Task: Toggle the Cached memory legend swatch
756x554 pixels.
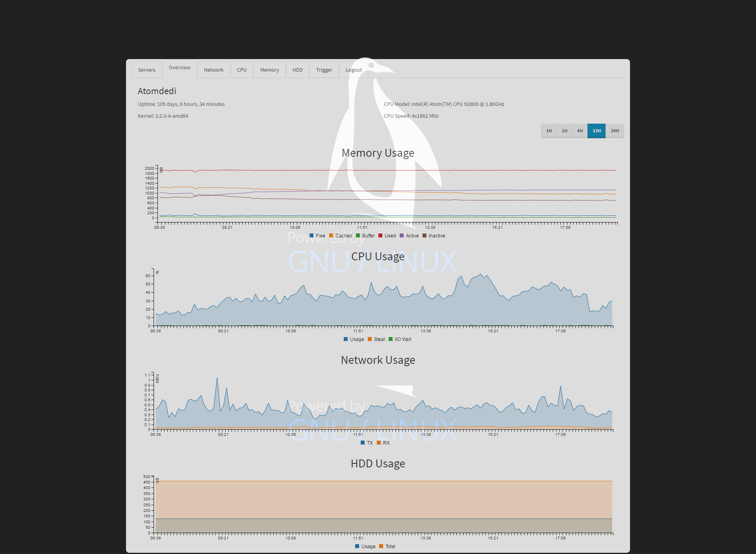Action: [x=331, y=236]
